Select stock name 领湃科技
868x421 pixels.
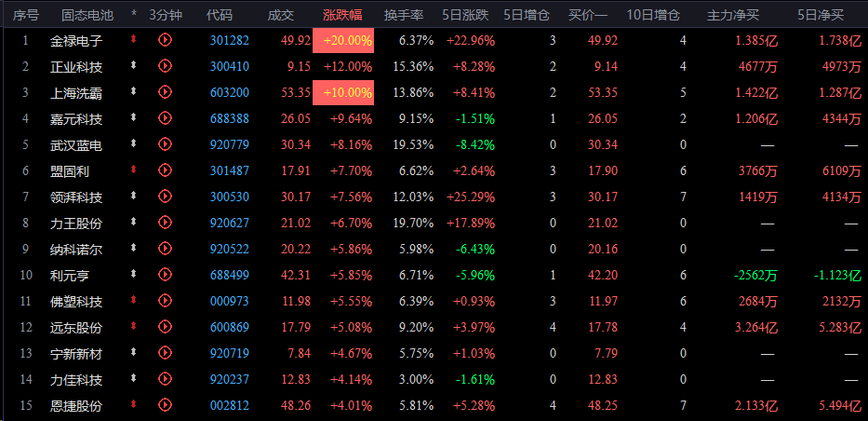76,197
